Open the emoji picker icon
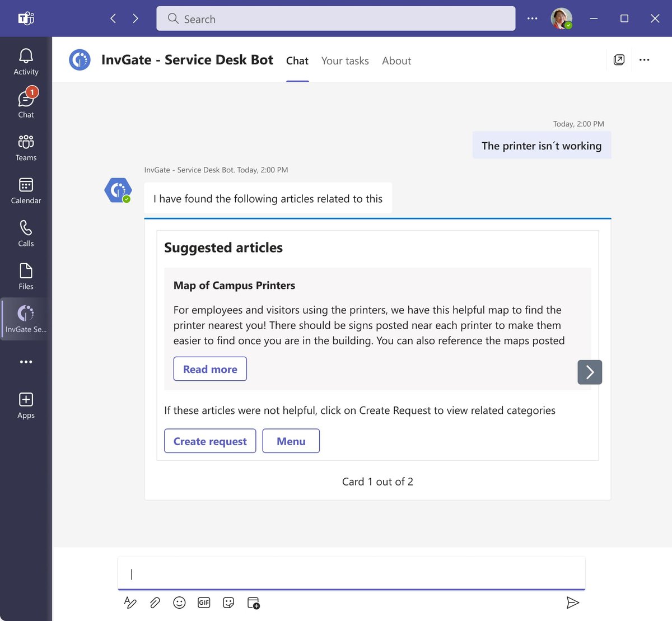Viewport: 672px width, 621px height. (x=179, y=603)
